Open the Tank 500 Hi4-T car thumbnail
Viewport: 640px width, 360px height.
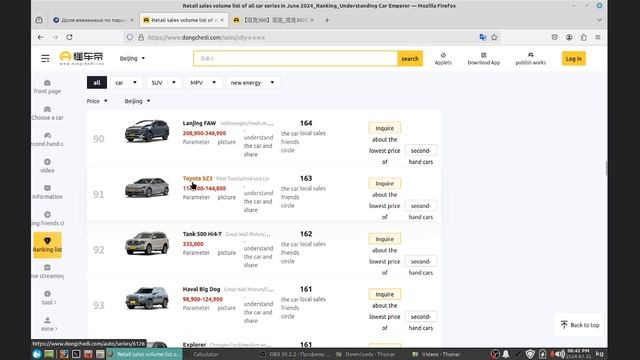point(147,243)
